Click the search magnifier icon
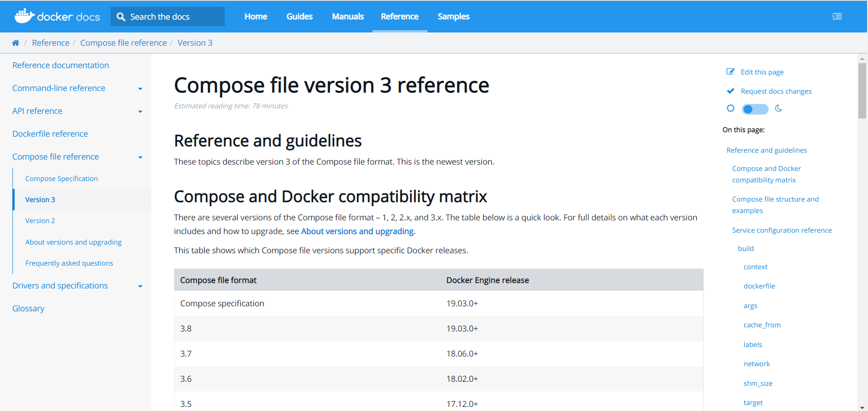Image resolution: width=868 pixels, height=411 pixels. pos(121,16)
